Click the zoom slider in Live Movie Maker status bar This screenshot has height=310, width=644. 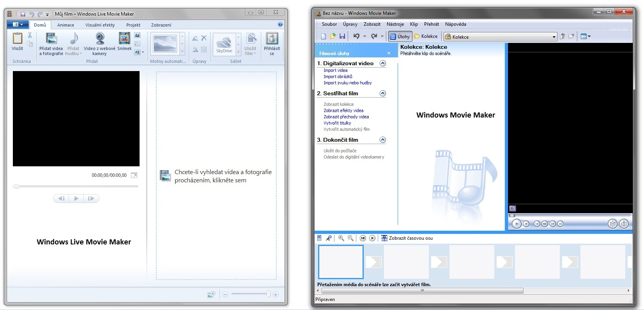point(250,294)
